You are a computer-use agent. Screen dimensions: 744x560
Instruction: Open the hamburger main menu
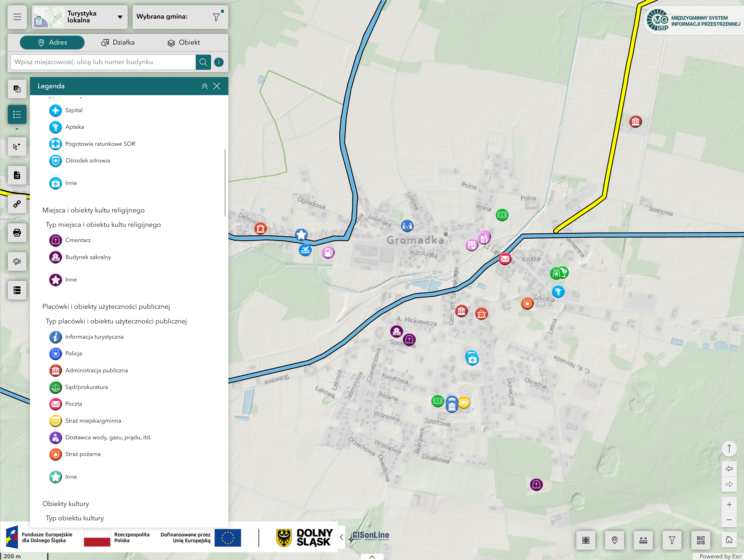tap(17, 17)
